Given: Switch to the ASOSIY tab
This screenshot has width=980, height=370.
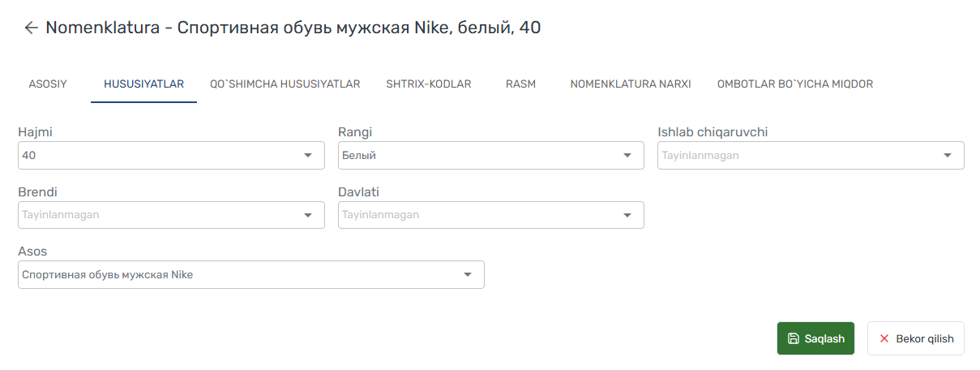Looking at the screenshot, I should [x=48, y=84].
